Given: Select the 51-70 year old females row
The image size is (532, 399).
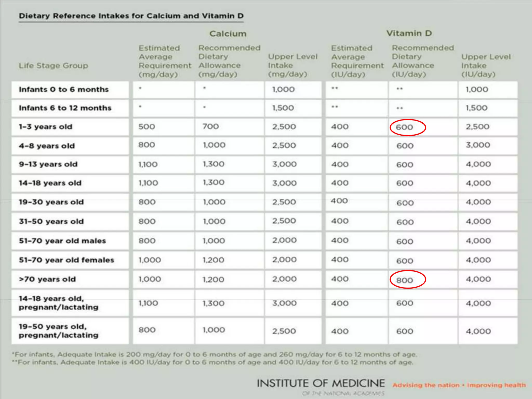Looking at the screenshot, I should point(66,260).
